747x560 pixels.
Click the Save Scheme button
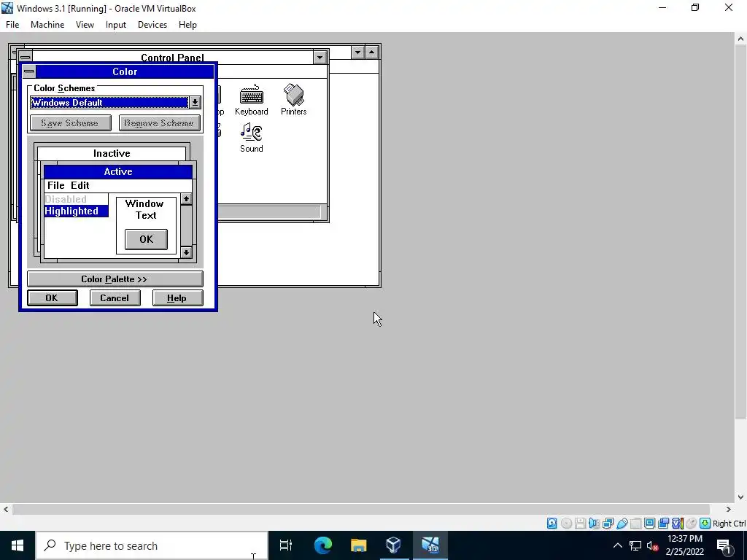[x=71, y=123]
